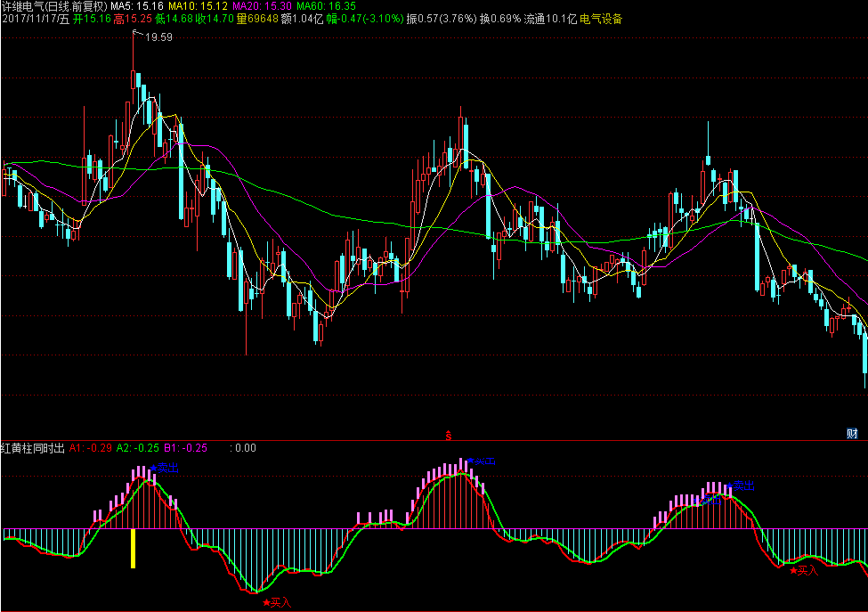Select the B1: -0.25 indicator value
The width and height of the screenshot is (868, 612).
point(185,448)
